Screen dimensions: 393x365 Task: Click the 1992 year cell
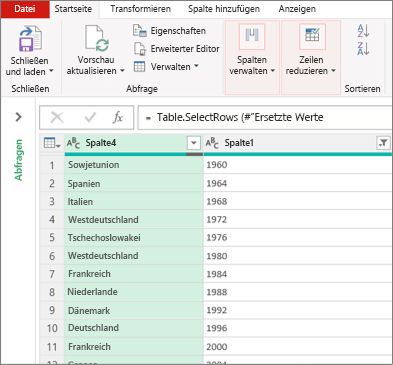298,310
